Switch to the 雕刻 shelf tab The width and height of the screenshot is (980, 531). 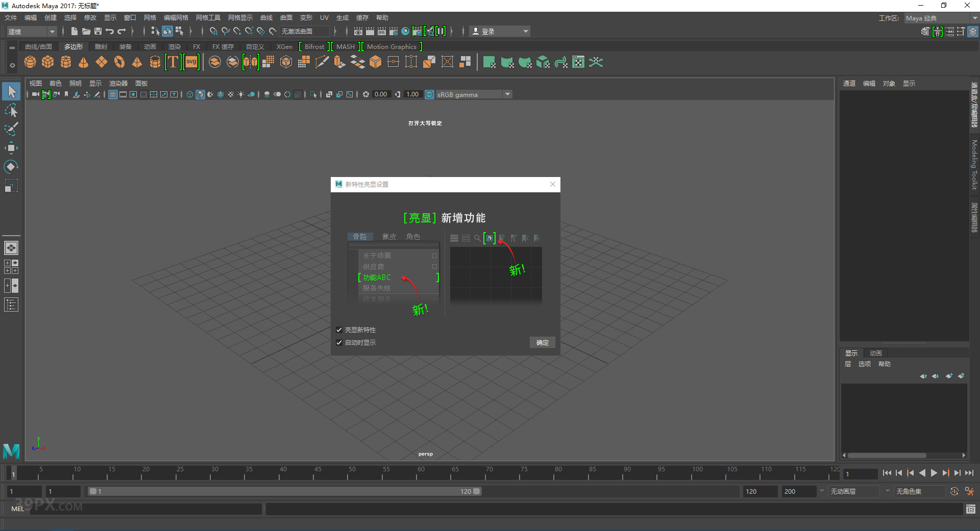pyautogui.click(x=101, y=46)
